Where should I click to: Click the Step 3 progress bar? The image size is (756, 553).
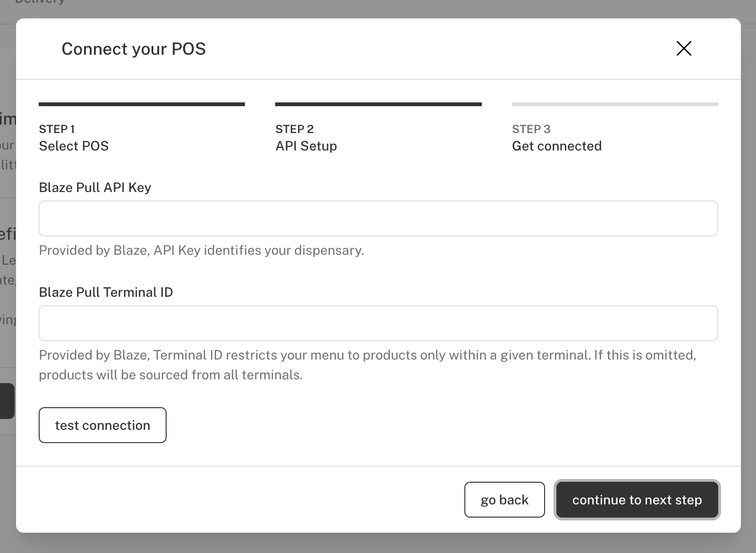[614, 104]
